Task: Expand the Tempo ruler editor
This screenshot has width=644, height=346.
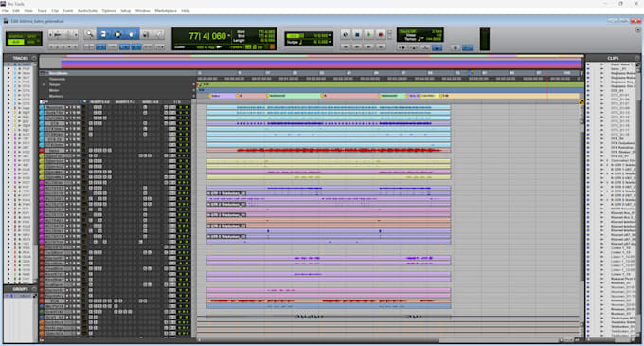Action: 44,84
